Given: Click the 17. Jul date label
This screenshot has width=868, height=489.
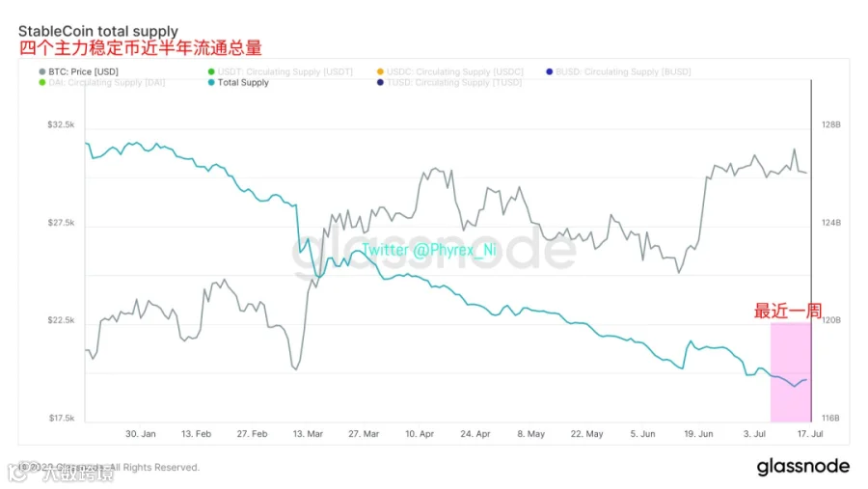Looking at the screenshot, I should (x=810, y=434).
